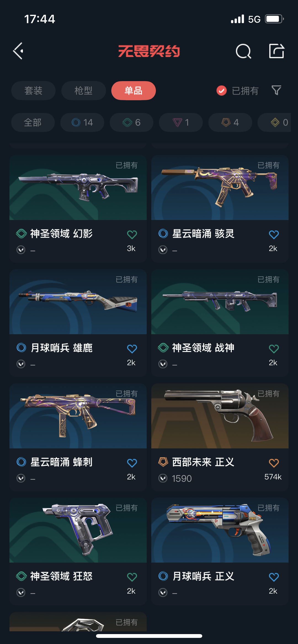Filter by blue tier chip showing 14
Screen dimensions: 298x644
[82, 122]
